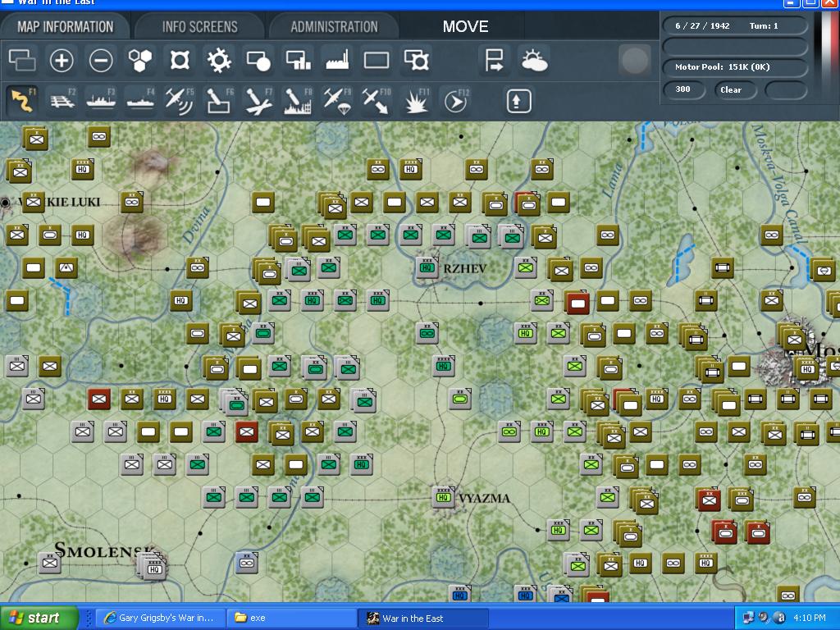Click War in the East taskbar button
The width and height of the screenshot is (840, 630).
coord(423,619)
